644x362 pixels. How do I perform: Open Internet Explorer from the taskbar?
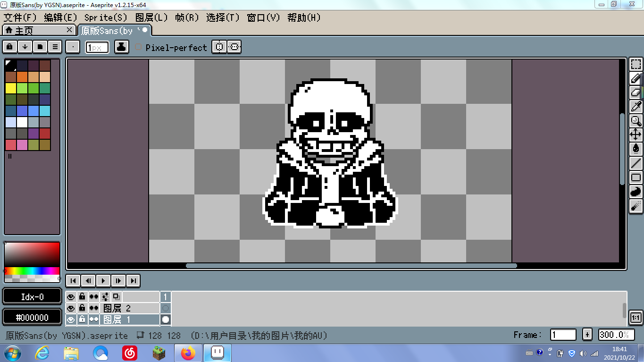42,353
